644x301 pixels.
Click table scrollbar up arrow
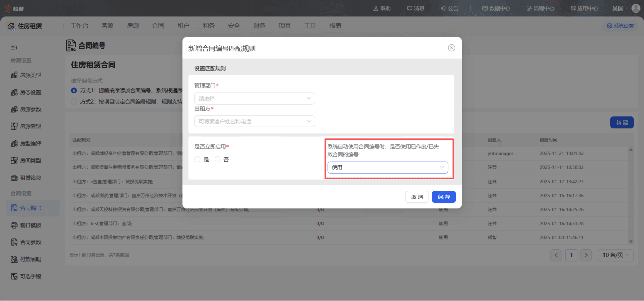click(631, 149)
